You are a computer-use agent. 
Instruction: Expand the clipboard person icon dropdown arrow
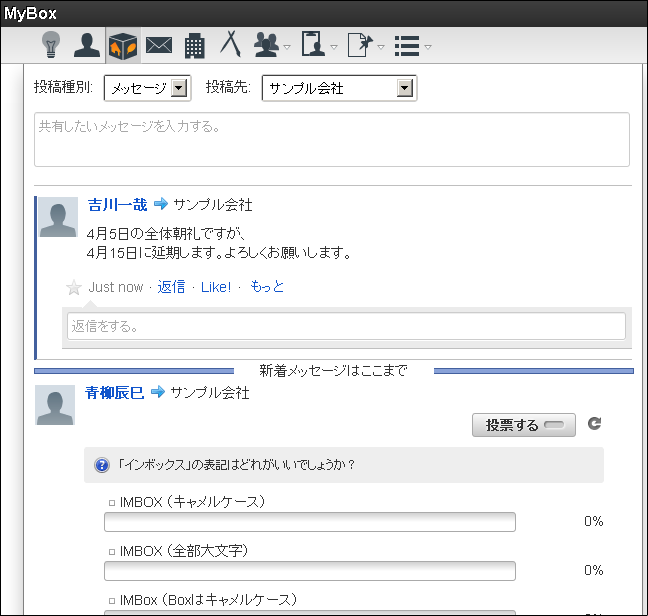[x=334, y=47]
